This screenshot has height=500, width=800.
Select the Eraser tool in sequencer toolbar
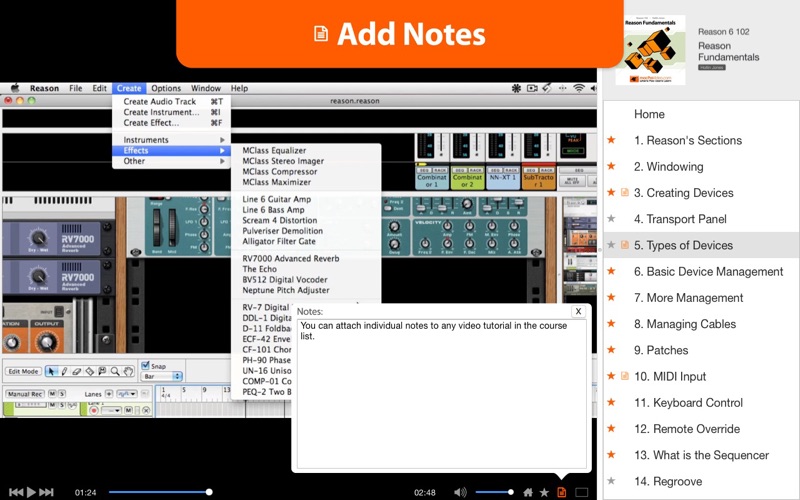(x=77, y=371)
